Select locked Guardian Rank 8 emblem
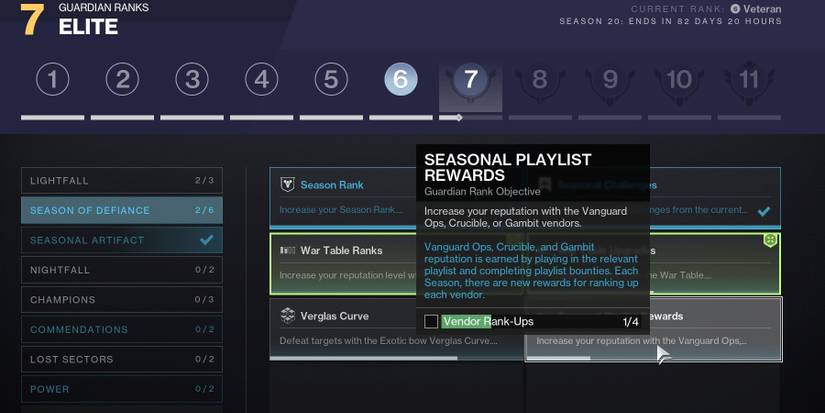 pyautogui.click(x=540, y=80)
